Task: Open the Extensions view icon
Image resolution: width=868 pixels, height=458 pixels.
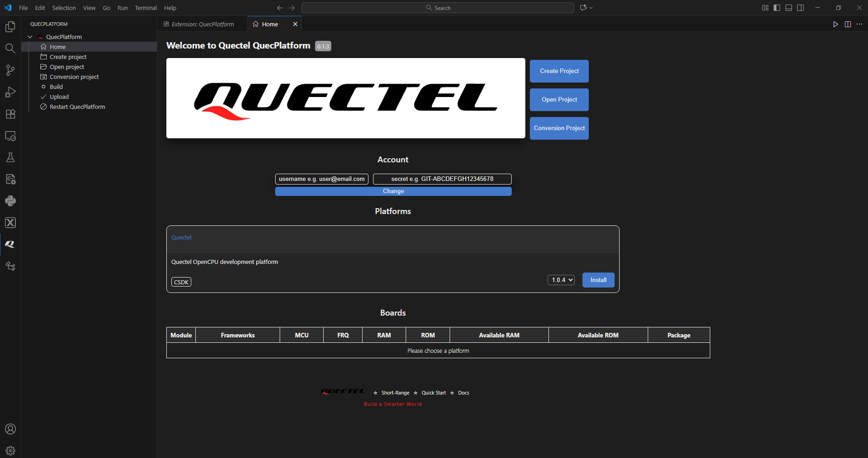Action: tap(10, 114)
